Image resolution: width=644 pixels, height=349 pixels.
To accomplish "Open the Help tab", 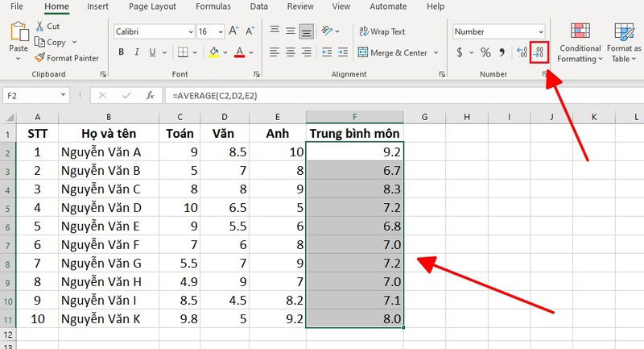I will 436,6.
